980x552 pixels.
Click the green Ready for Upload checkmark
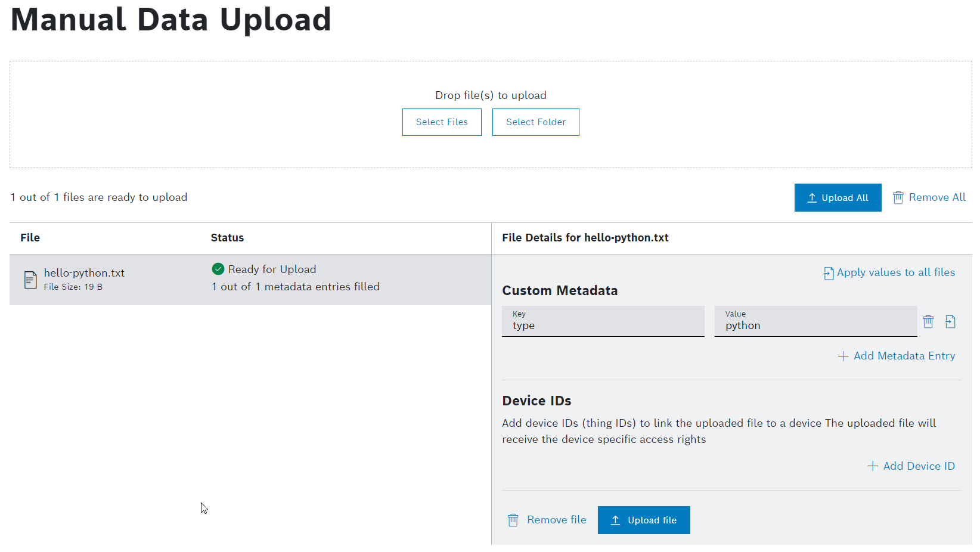218,269
